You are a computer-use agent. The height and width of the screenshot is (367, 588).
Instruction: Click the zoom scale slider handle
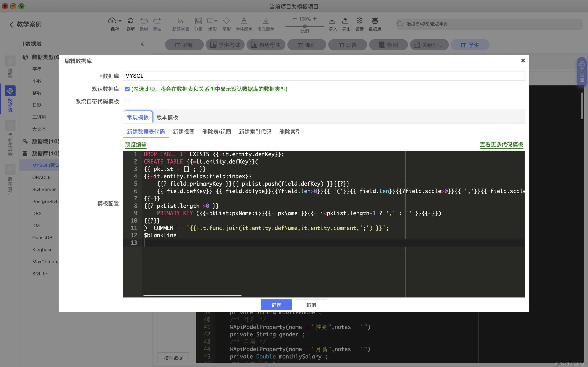click(x=305, y=26)
